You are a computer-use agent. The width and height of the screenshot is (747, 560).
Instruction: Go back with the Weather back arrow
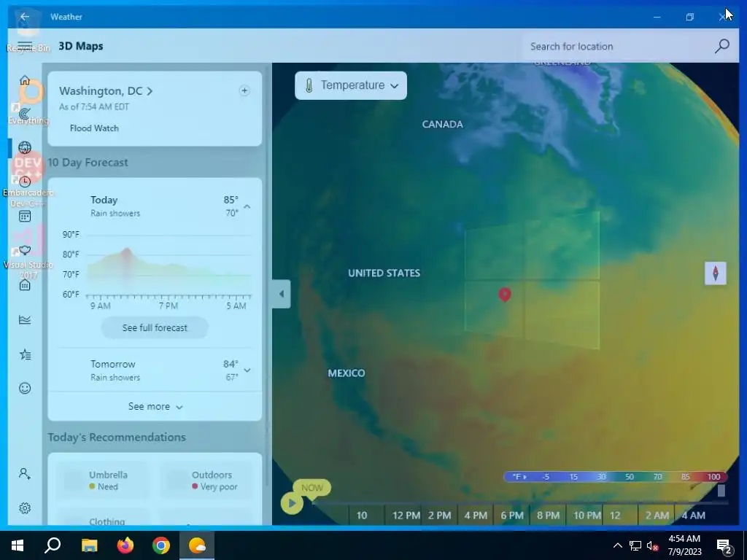pos(24,17)
